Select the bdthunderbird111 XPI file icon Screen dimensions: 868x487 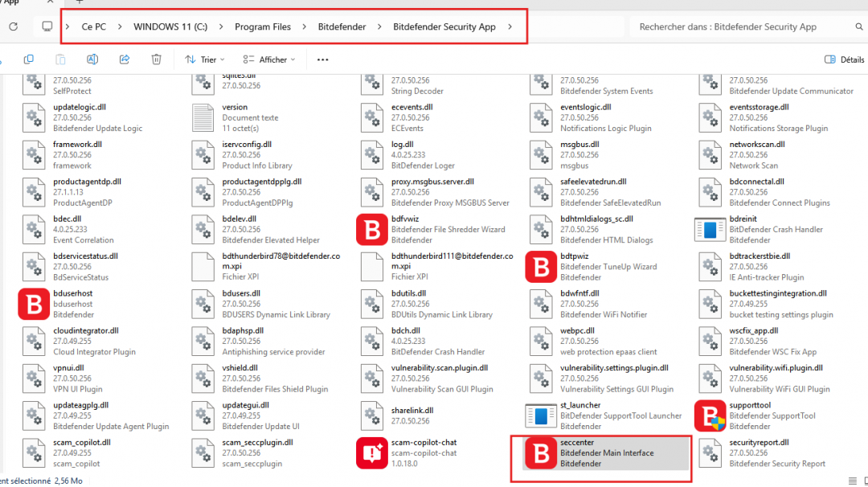(x=371, y=267)
